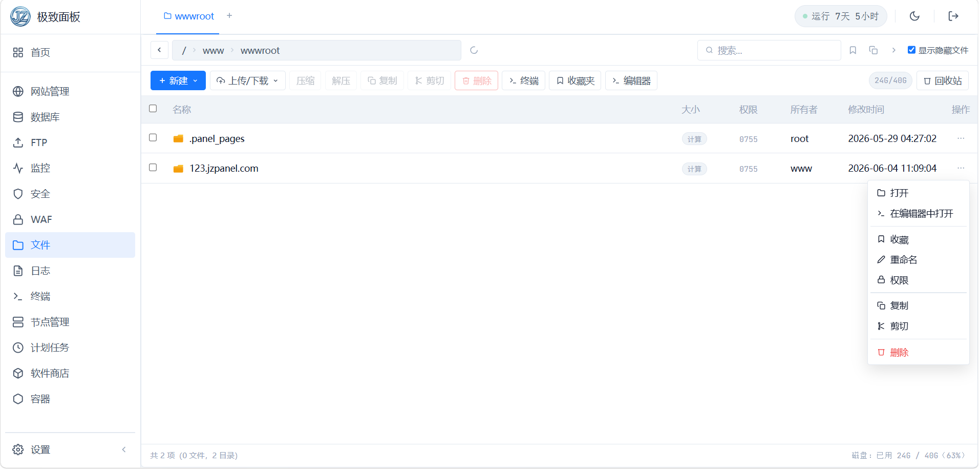This screenshot has height=470, width=980.
Task: Open 终端 from the sidebar
Action: tap(70, 296)
